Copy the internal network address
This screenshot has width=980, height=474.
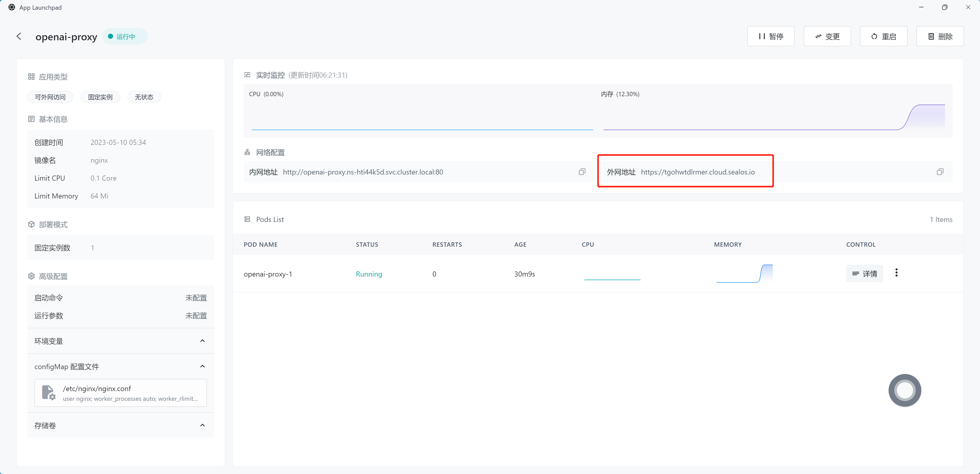582,172
